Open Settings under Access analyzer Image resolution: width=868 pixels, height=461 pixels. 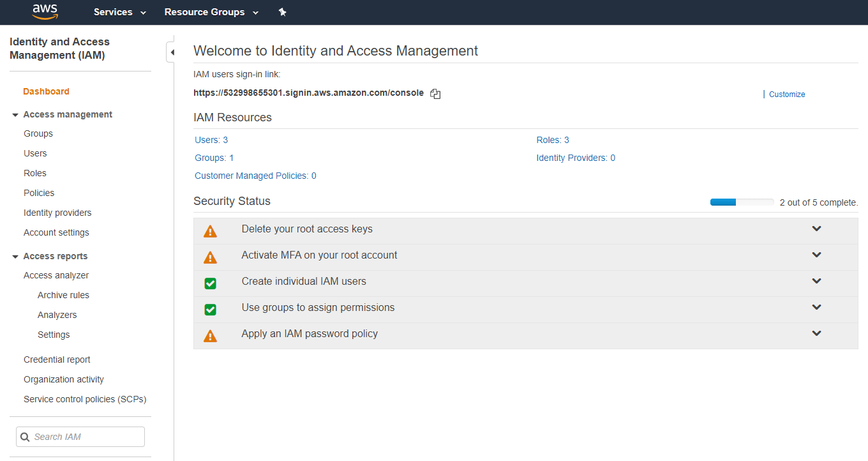(x=54, y=335)
